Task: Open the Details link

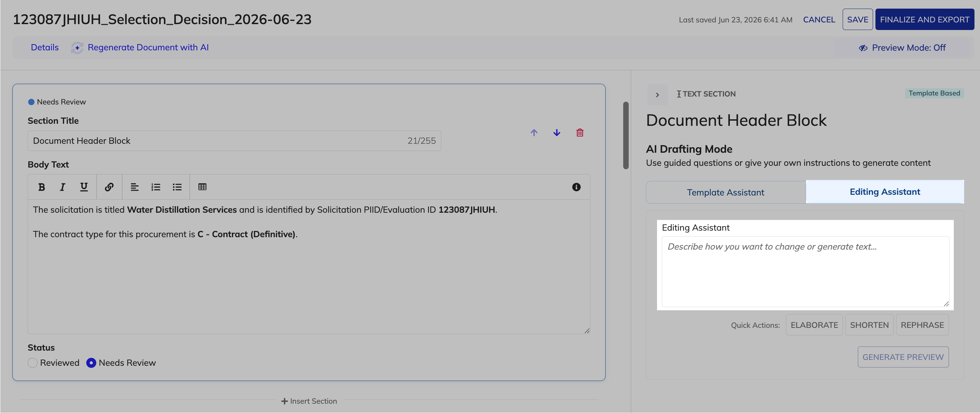Action: (45, 48)
